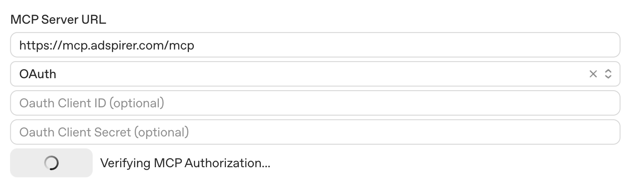
Task: Click the "MCP Server URL" label
Action: [x=58, y=20]
